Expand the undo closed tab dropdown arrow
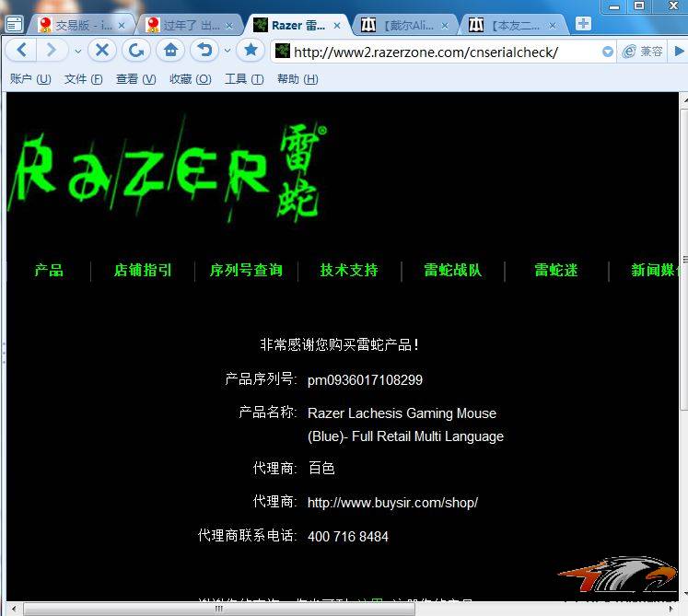 tap(227, 51)
